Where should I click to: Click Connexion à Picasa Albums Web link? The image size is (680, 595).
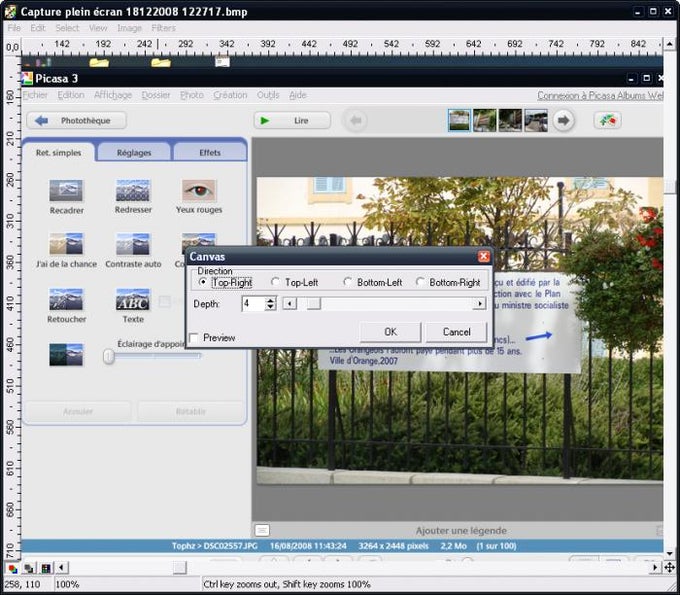(600, 95)
